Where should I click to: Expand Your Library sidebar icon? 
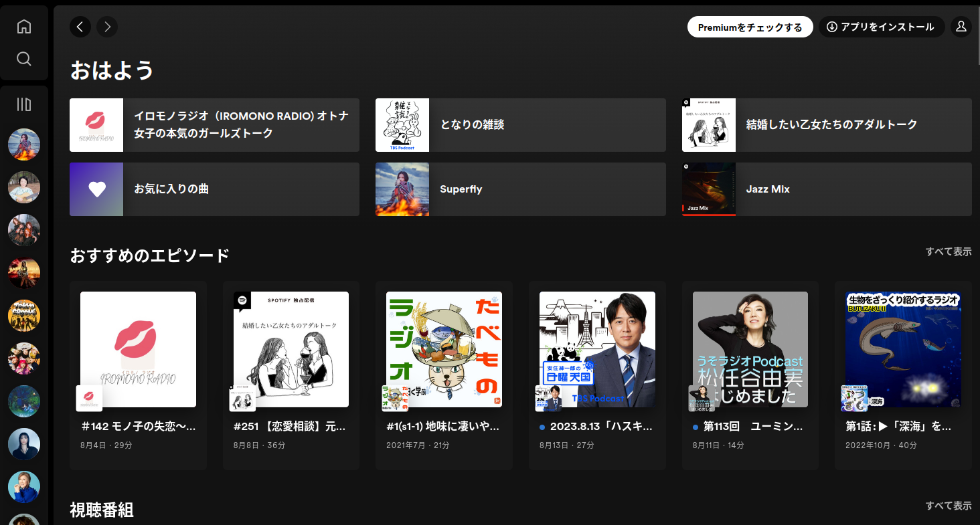click(x=24, y=104)
